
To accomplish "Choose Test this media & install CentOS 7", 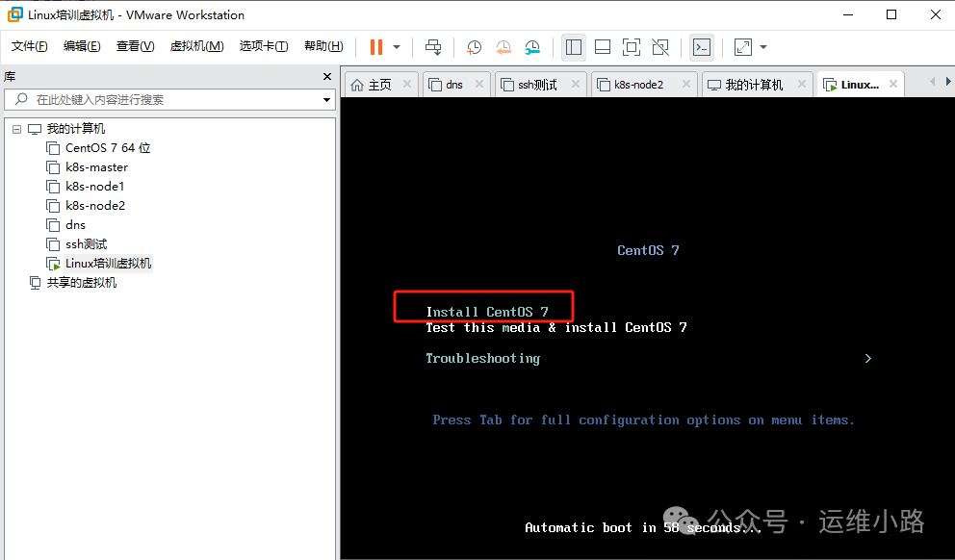I will (556, 327).
